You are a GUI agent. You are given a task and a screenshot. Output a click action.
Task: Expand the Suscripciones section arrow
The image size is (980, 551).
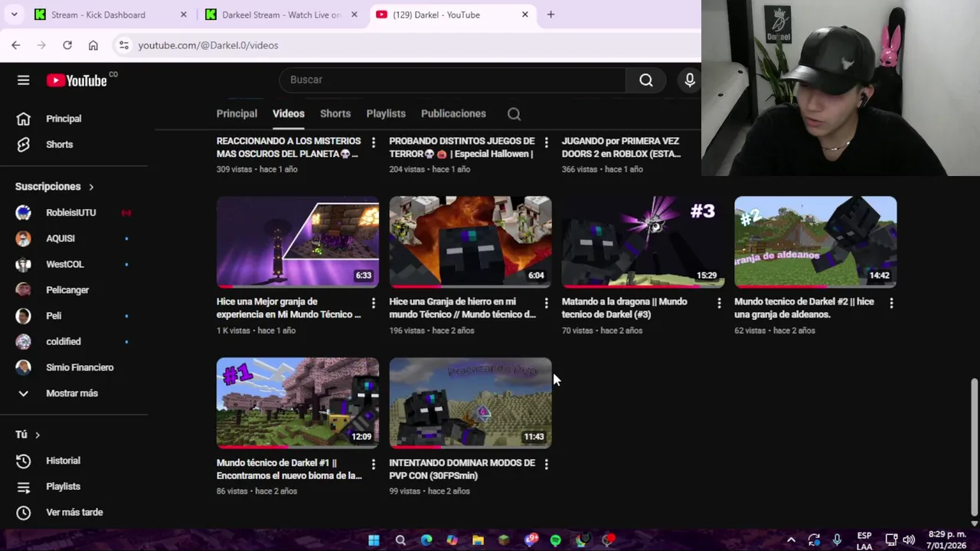(91, 187)
